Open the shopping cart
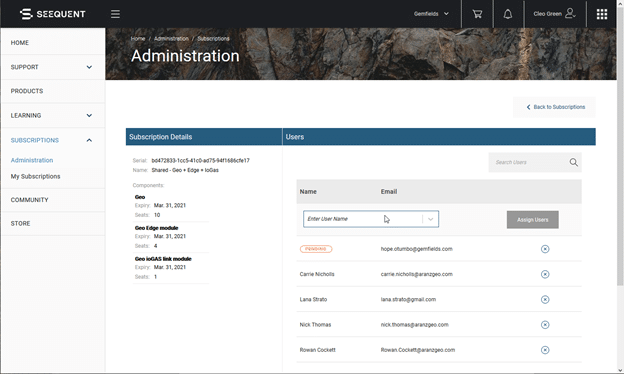The image size is (624, 374). pyautogui.click(x=477, y=14)
